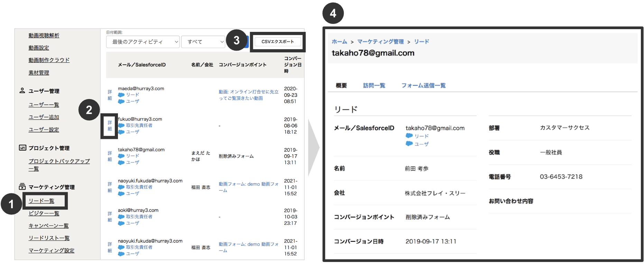This screenshot has width=644, height=264.
Task: Go to ユーザー一覧
Action: pyautogui.click(x=44, y=105)
